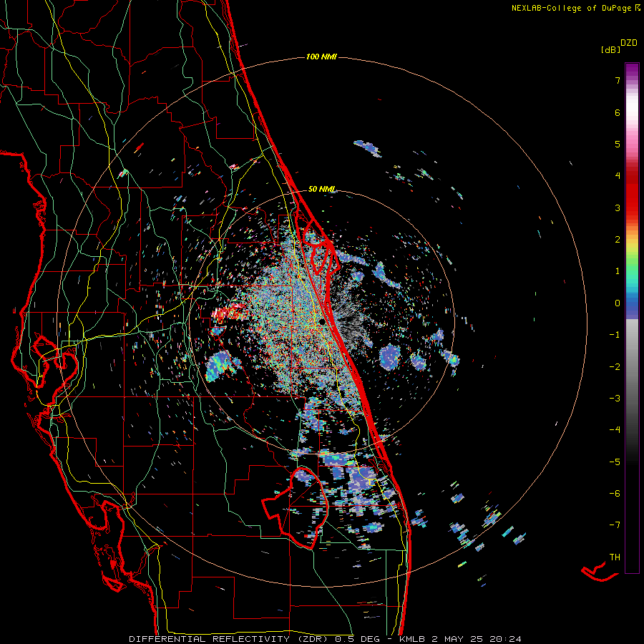Viewport: 644px width, 644px height.
Task: Click the TH threshold label on the scale
Action: [x=615, y=557]
